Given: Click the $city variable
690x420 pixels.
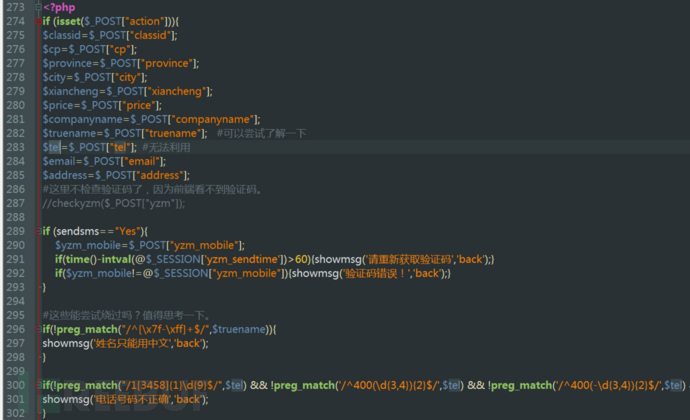Looking at the screenshot, I should 54,77.
